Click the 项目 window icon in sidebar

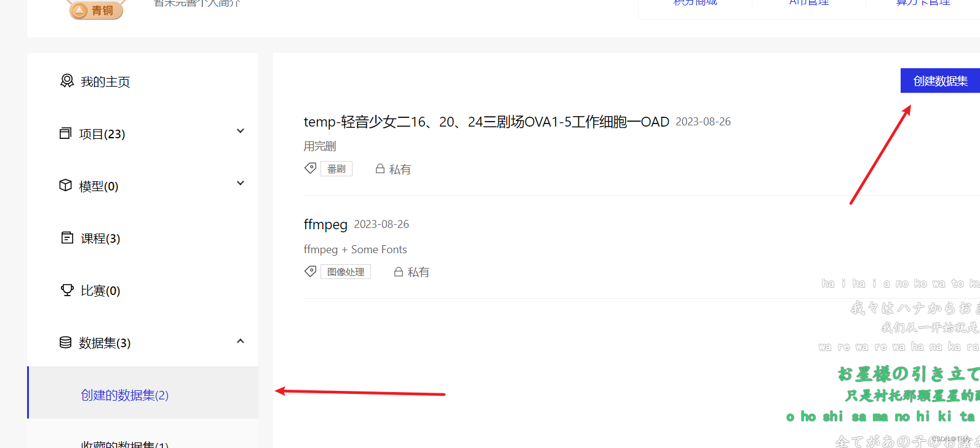(65, 133)
